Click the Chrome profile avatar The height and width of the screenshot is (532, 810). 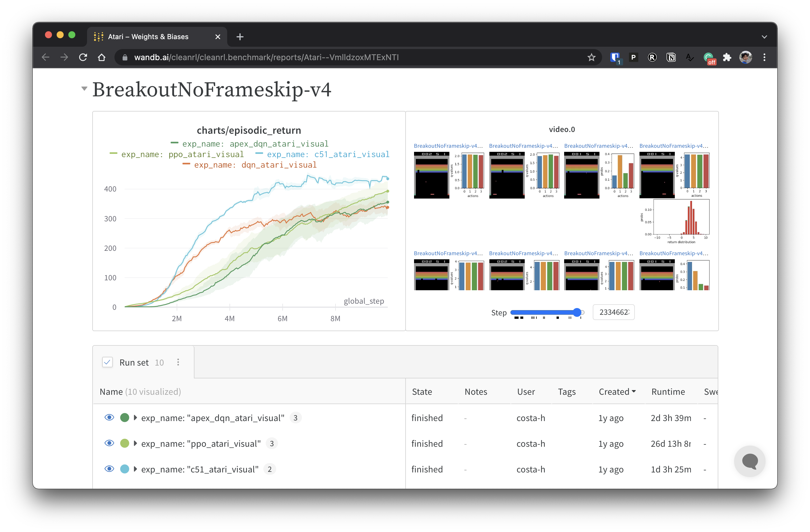tap(745, 57)
